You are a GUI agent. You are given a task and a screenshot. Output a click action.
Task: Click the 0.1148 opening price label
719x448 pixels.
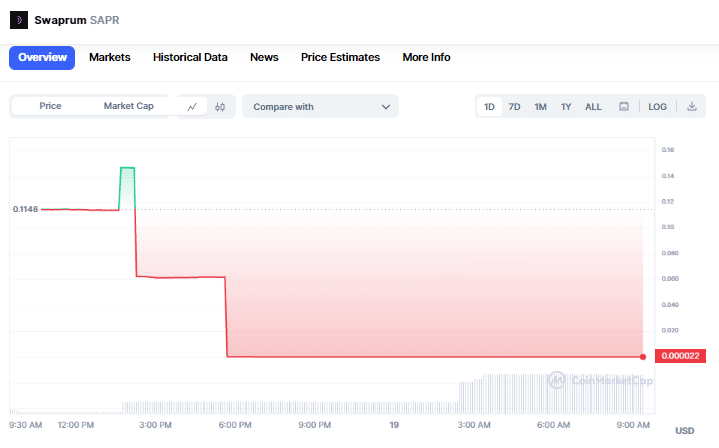click(x=25, y=209)
